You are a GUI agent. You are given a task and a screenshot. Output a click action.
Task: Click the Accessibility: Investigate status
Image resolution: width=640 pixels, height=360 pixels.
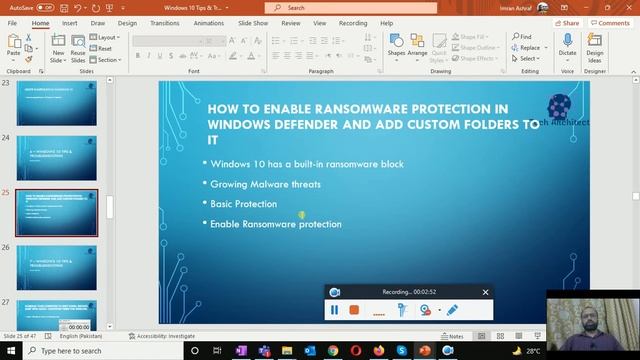162,336
